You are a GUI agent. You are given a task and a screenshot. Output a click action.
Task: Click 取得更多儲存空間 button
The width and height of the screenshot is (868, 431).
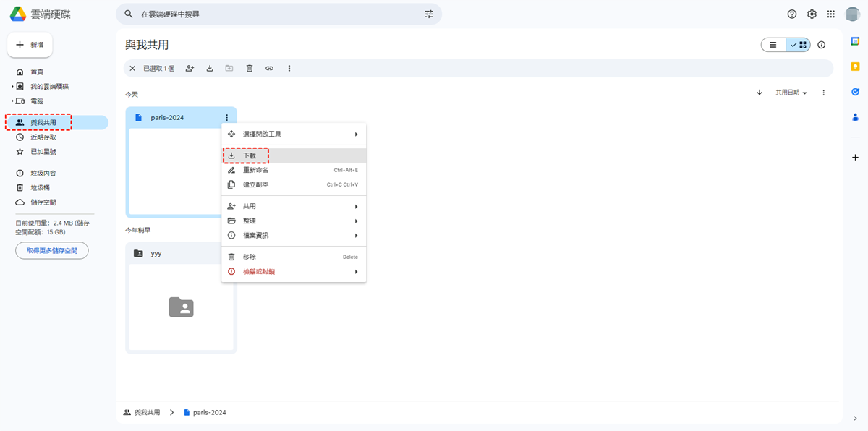[x=52, y=250]
